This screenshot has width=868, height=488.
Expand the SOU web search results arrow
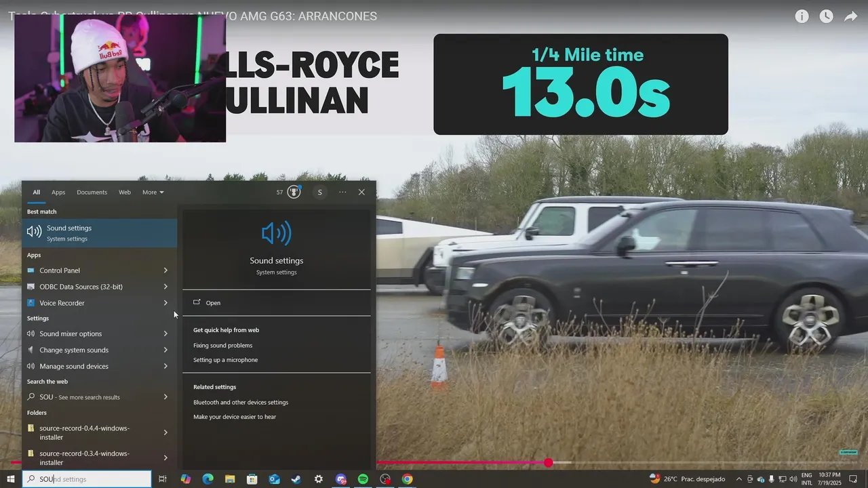pyautogui.click(x=165, y=397)
